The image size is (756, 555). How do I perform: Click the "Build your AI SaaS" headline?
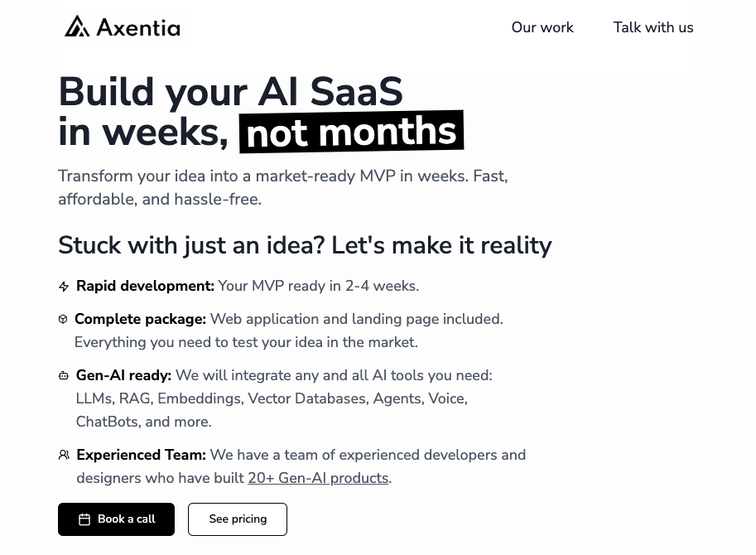230,91
